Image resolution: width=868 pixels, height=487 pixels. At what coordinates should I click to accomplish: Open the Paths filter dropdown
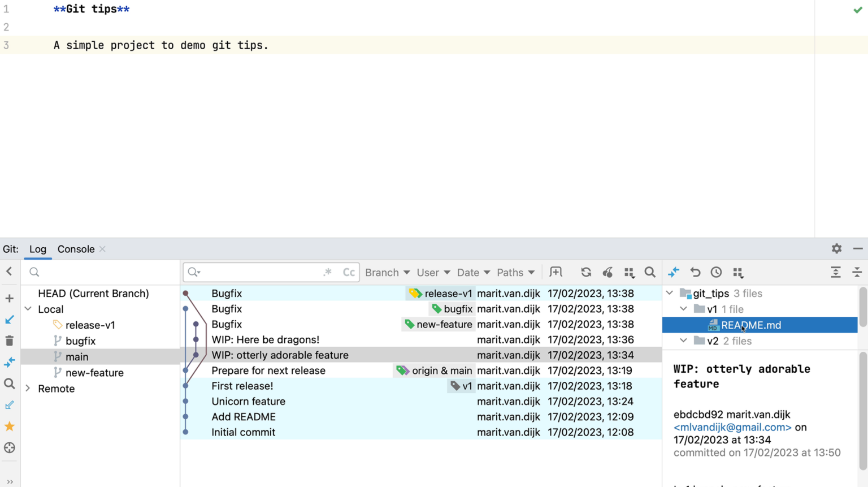515,273
